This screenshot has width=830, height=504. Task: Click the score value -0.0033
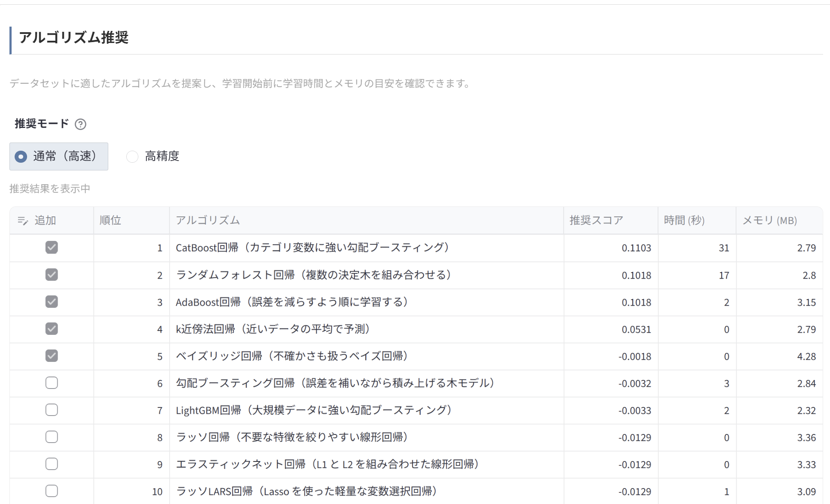635,410
